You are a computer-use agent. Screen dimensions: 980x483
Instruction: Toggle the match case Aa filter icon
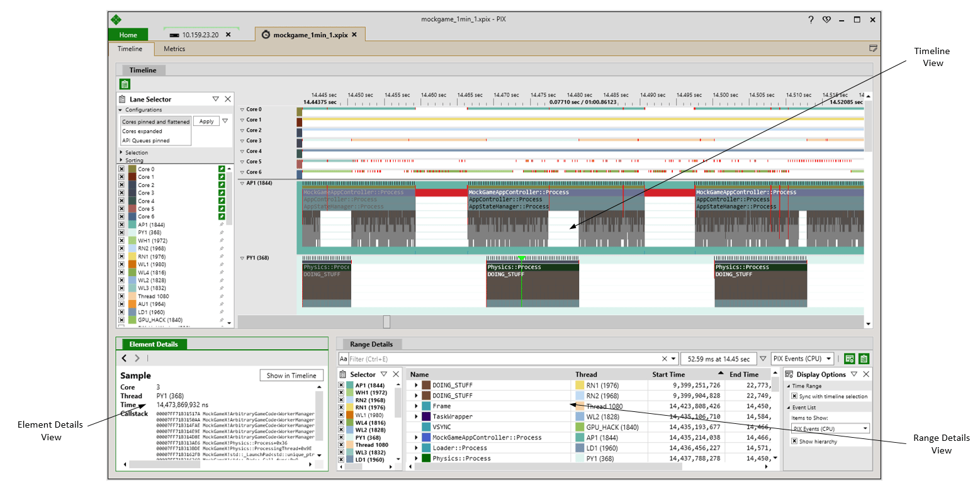click(344, 359)
